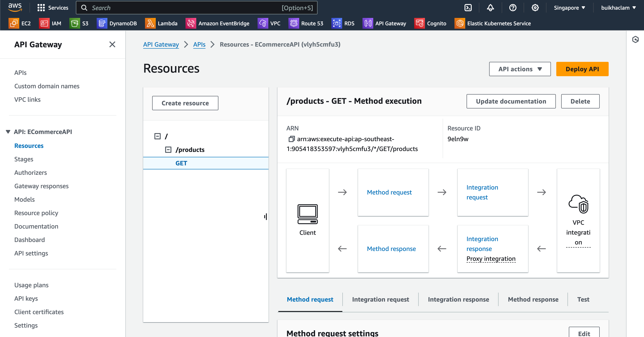Open AWS CloudShell terminal icon
Image resolution: width=644 pixels, height=337 pixels.
468,8
